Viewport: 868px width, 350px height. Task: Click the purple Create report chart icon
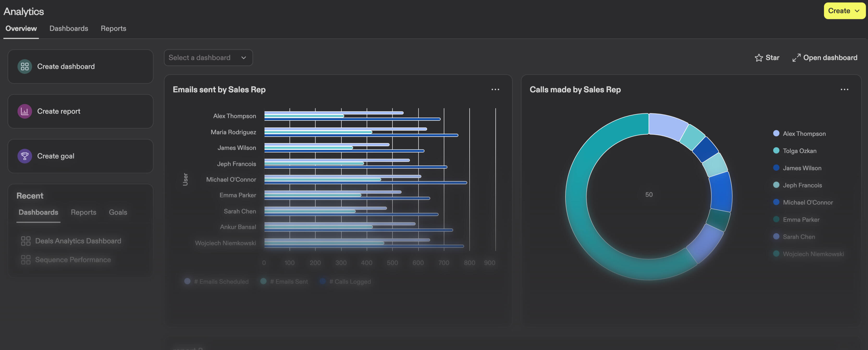click(x=24, y=111)
